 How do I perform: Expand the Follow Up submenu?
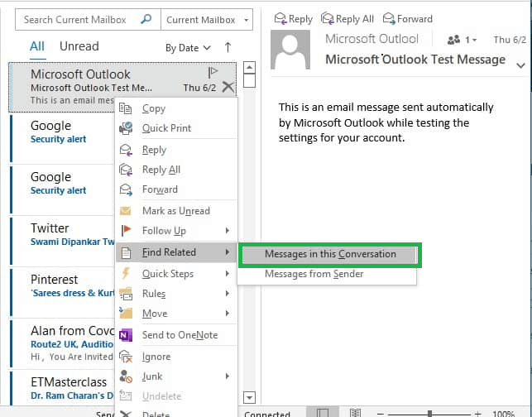click(228, 231)
